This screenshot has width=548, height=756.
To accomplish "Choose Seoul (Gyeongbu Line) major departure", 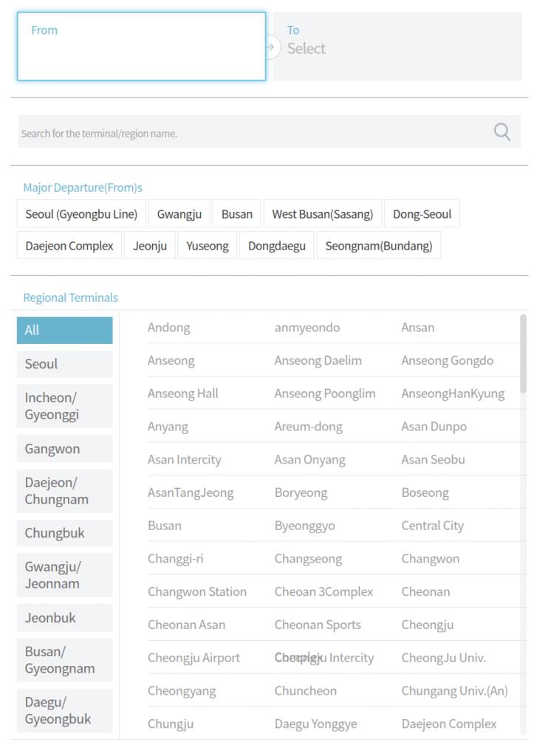I will (x=81, y=214).
